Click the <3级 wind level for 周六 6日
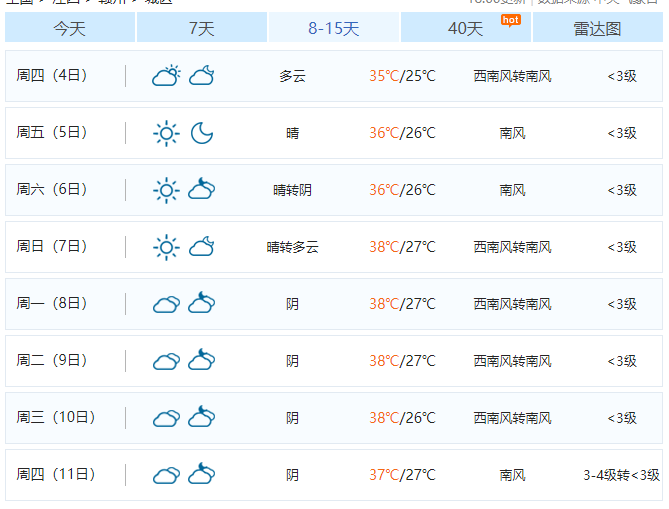 622,190
